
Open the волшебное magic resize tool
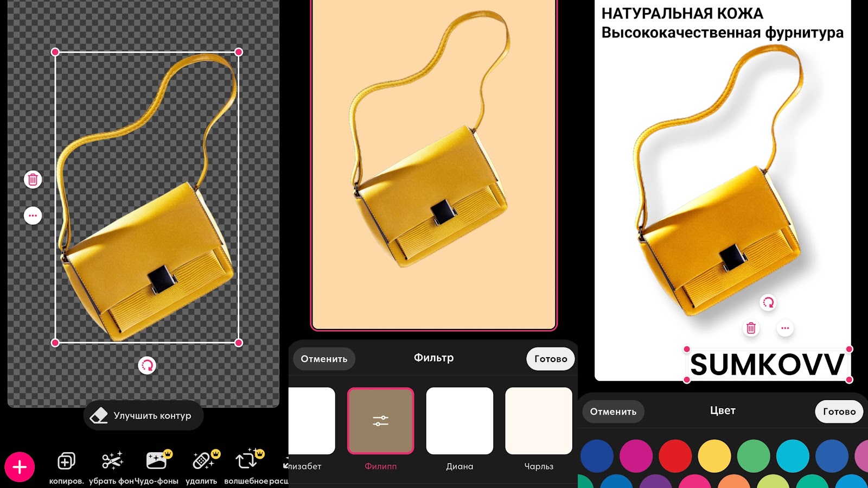tap(247, 462)
